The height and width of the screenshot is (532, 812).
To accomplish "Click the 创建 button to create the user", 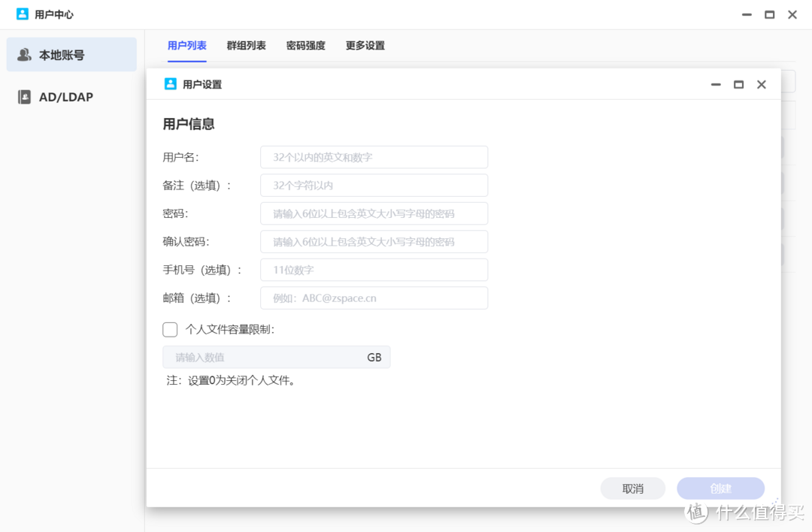I will [x=720, y=488].
